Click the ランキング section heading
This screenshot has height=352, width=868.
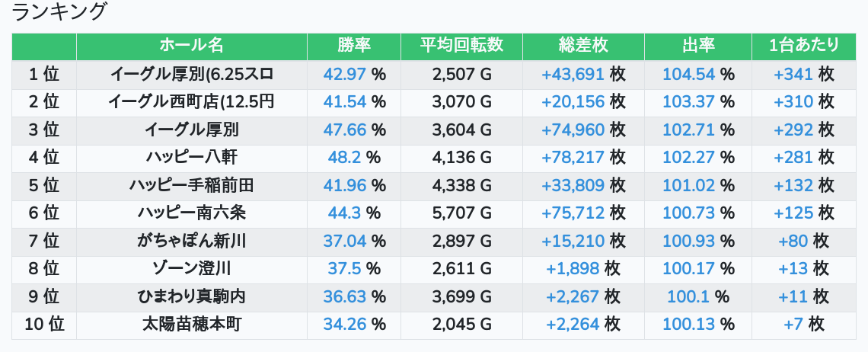pyautogui.click(x=59, y=12)
